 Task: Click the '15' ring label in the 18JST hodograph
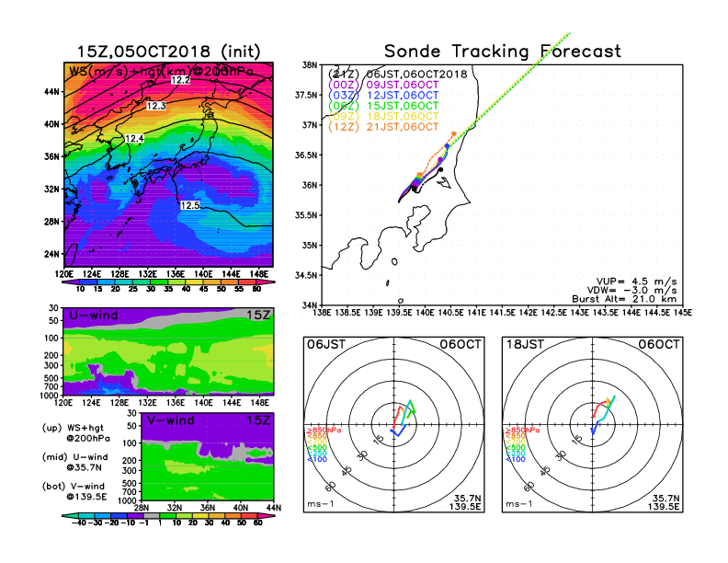tap(577, 440)
